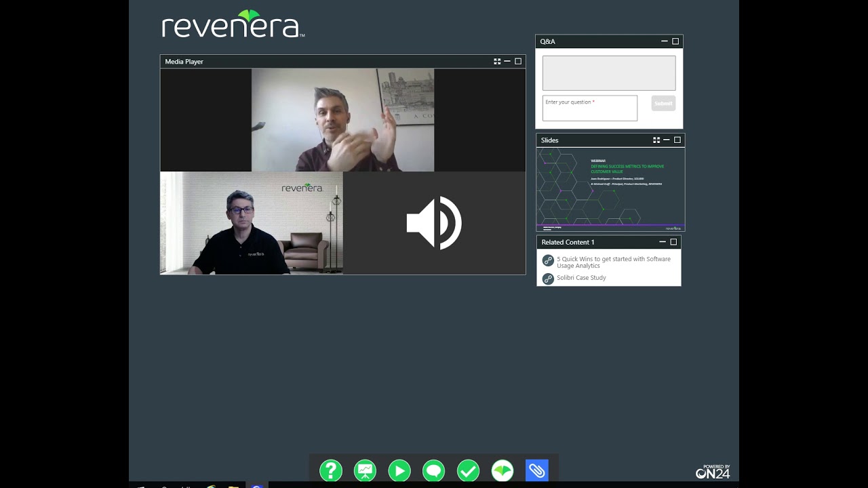This screenshot has width=868, height=488.
Task: Open the folder icon in the taskbar
Action: coord(233,485)
